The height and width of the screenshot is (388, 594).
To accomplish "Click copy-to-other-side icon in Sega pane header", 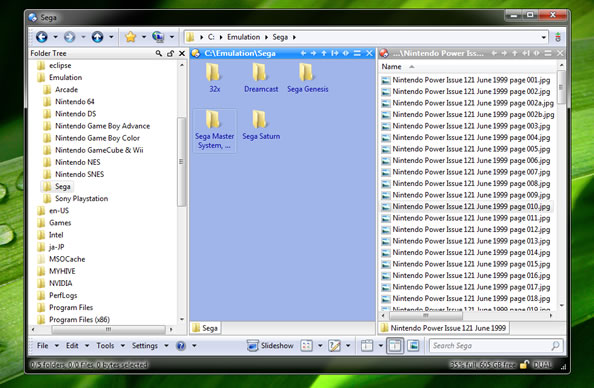I will coord(335,53).
